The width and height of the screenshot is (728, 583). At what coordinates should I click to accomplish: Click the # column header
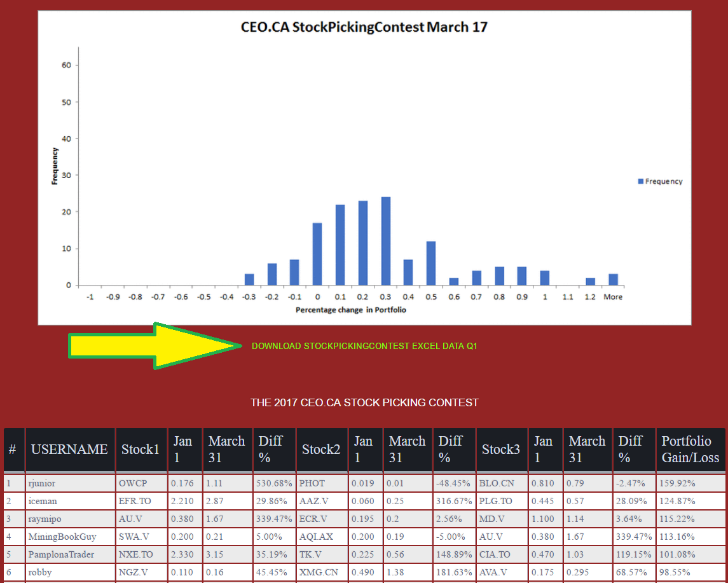[13, 449]
